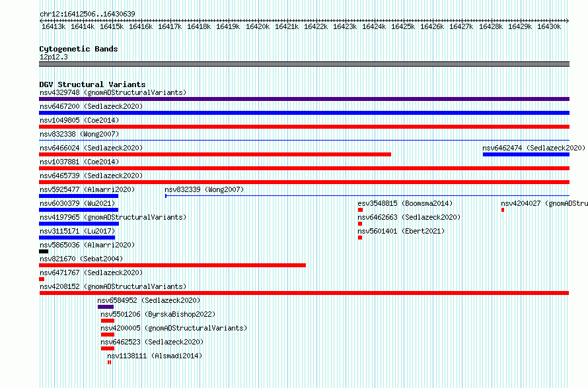The height and width of the screenshot is (388, 588).
Task: Click the nsv1138111 (Alsmadi2014) label
Action: [155, 356]
